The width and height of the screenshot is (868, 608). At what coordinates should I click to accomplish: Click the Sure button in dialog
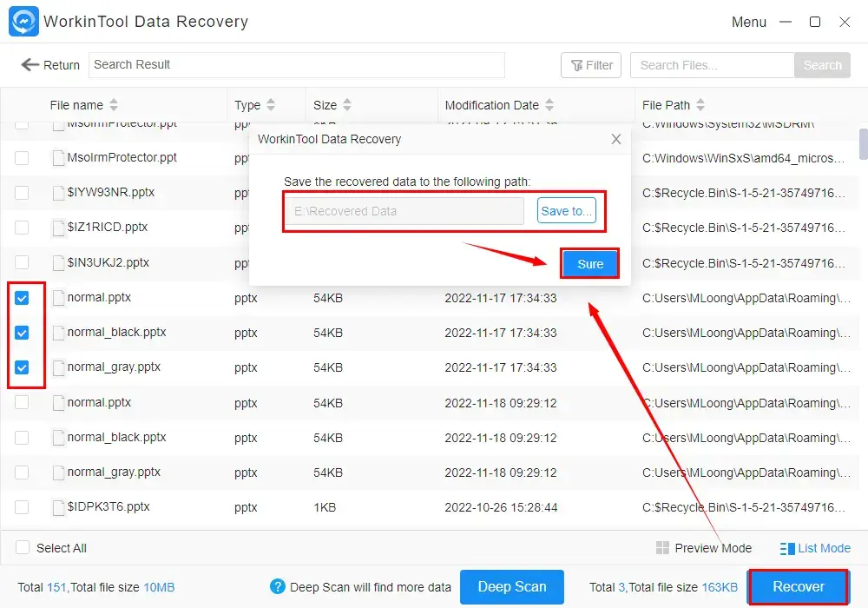(590, 264)
